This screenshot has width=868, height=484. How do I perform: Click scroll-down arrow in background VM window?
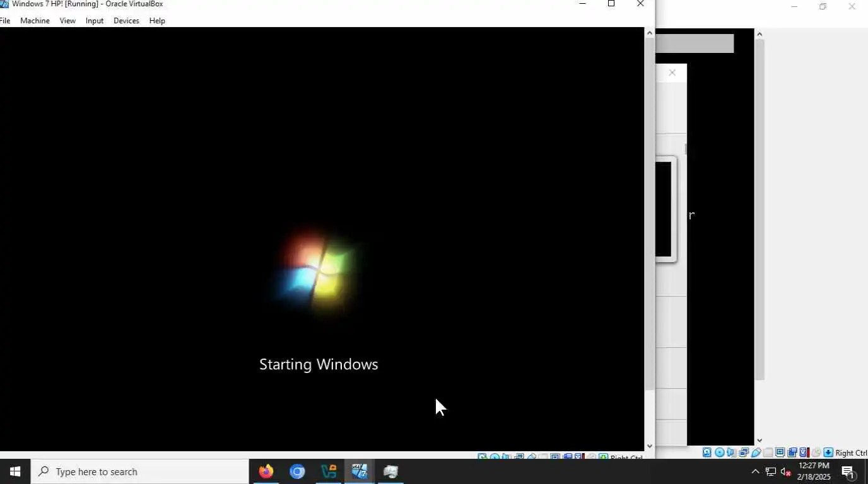point(759,441)
